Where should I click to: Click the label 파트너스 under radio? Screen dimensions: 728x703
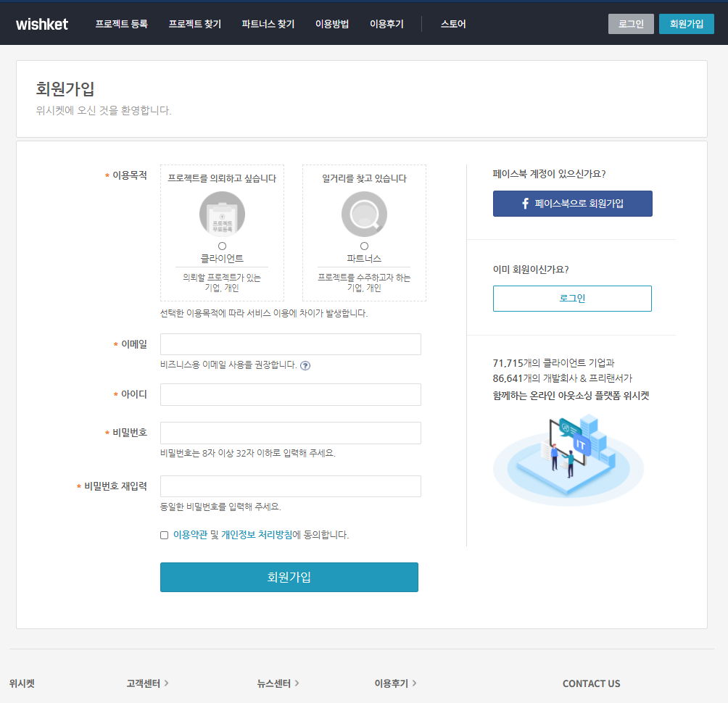pyautogui.click(x=365, y=259)
